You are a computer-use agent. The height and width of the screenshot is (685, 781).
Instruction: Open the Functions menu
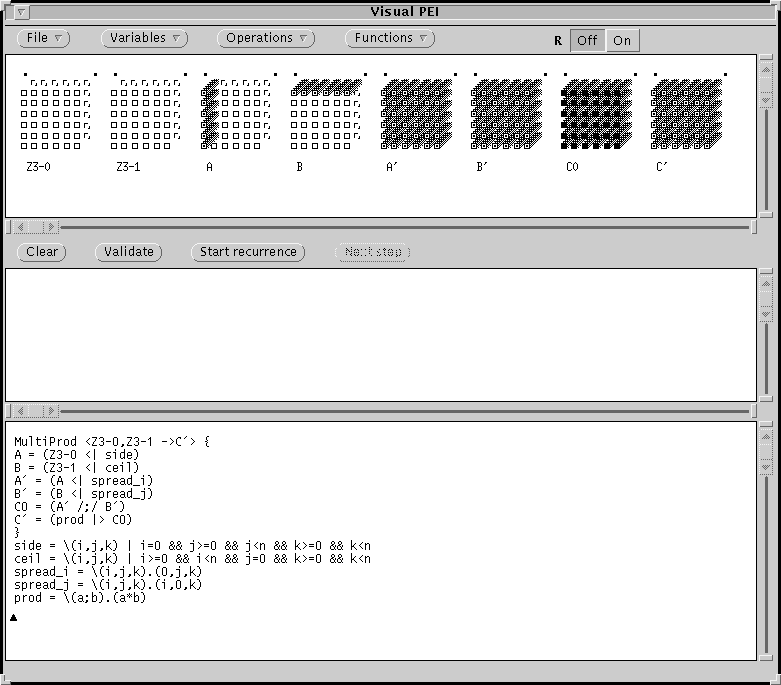pyautogui.click(x=390, y=38)
